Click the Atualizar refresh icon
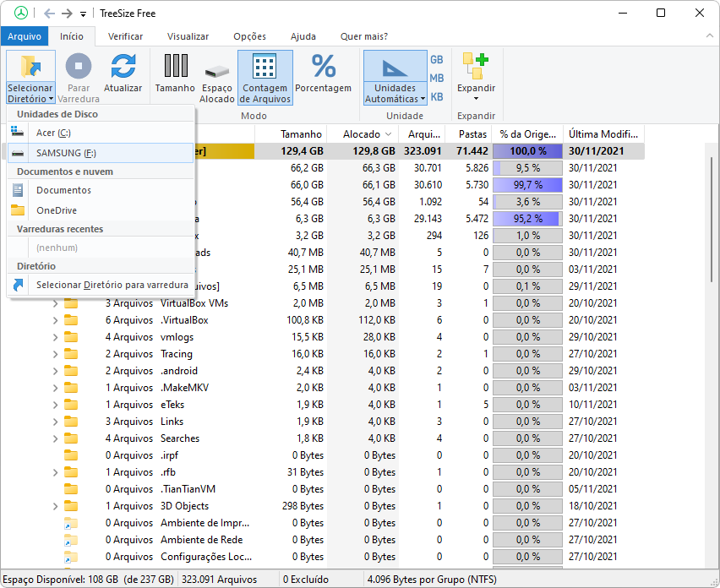The image size is (720, 588). [123, 67]
